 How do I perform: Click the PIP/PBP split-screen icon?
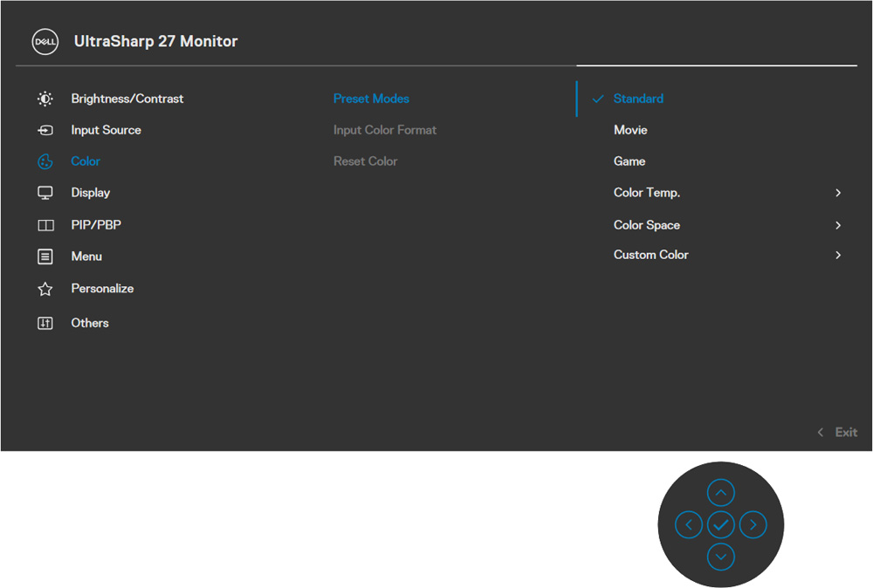pos(45,225)
